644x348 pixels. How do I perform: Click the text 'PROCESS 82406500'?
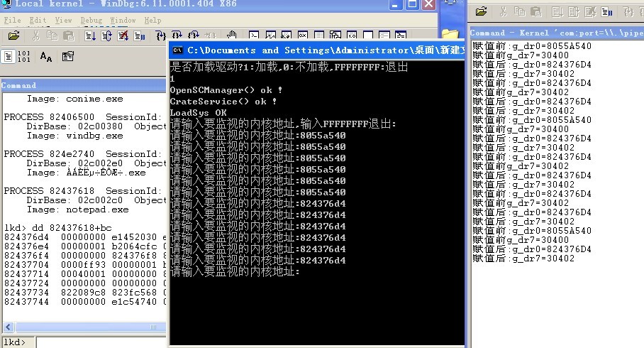(49, 116)
